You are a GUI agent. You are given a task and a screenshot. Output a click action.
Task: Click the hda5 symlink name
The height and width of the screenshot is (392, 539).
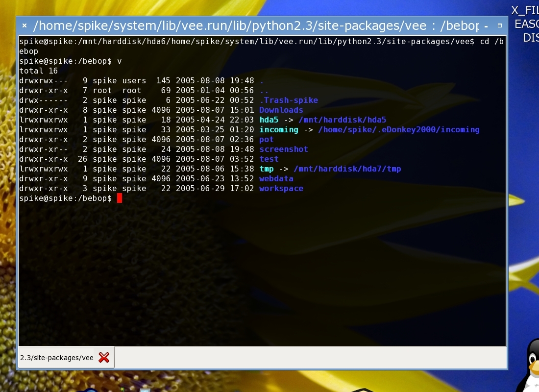(269, 120)
